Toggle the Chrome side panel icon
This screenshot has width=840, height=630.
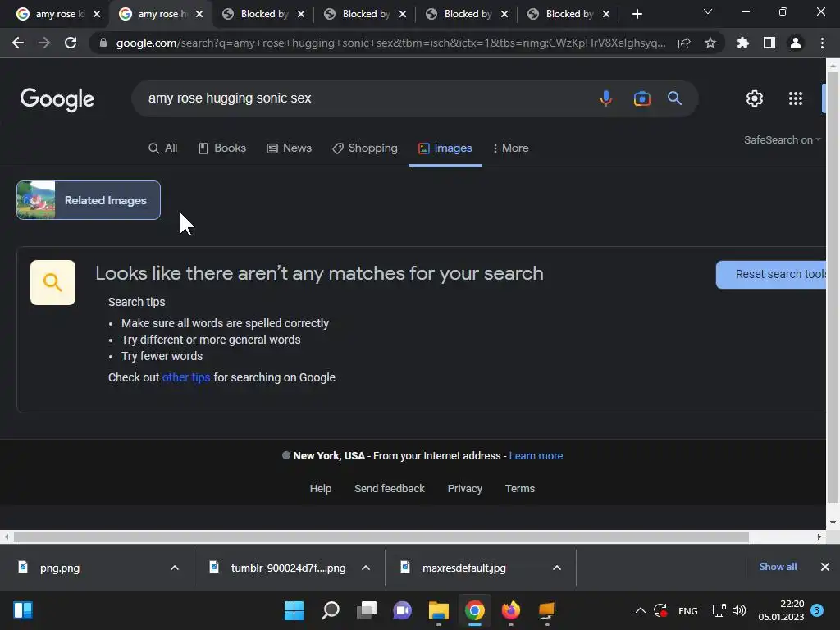click(769, 43)
